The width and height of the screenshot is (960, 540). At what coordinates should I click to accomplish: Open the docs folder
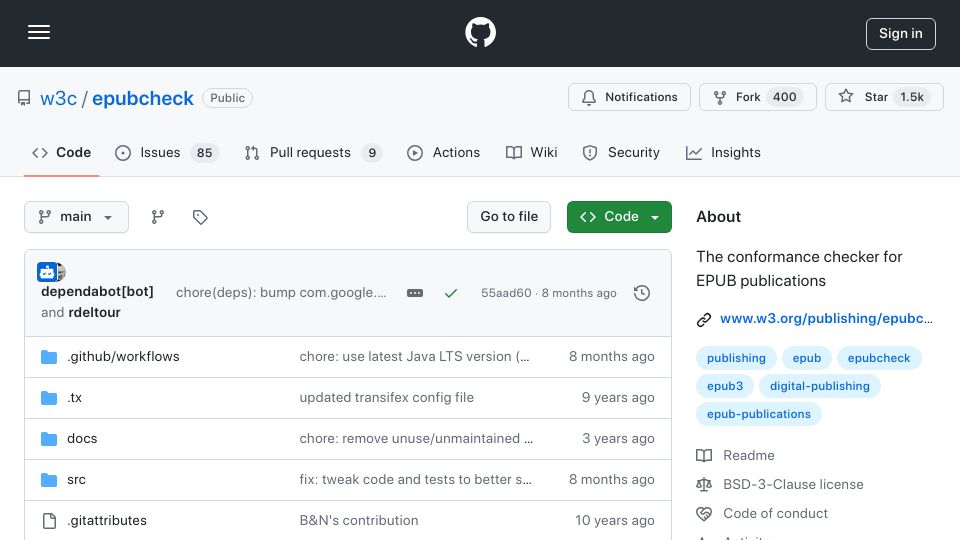[82, 438]
